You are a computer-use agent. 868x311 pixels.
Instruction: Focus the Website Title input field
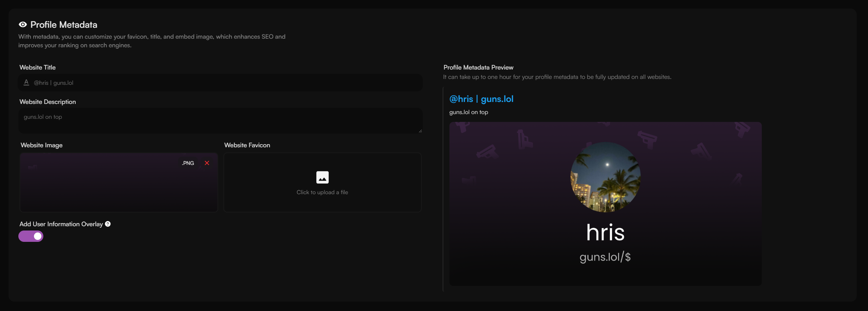tap(221, 82)
